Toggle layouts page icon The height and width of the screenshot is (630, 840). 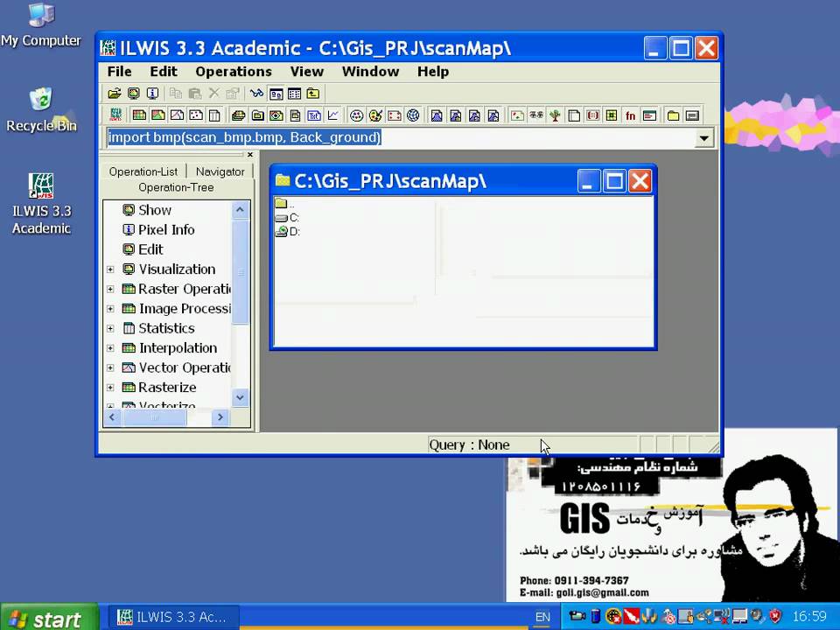295,115
